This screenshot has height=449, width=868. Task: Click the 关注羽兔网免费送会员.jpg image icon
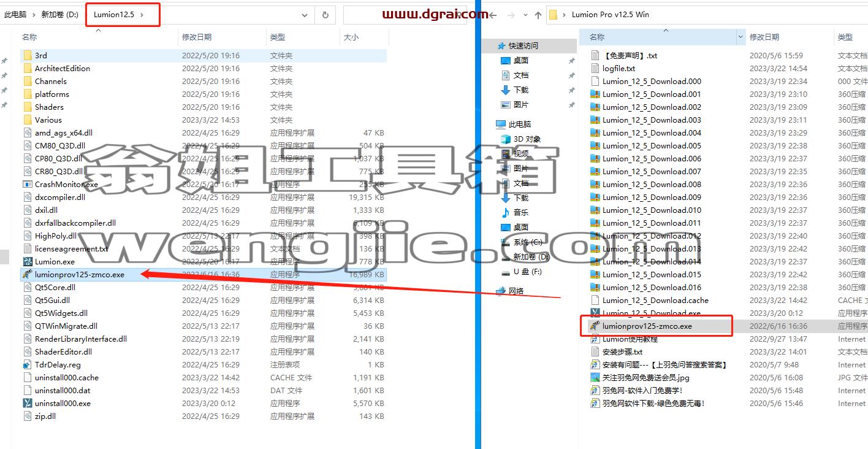point(595,377)
